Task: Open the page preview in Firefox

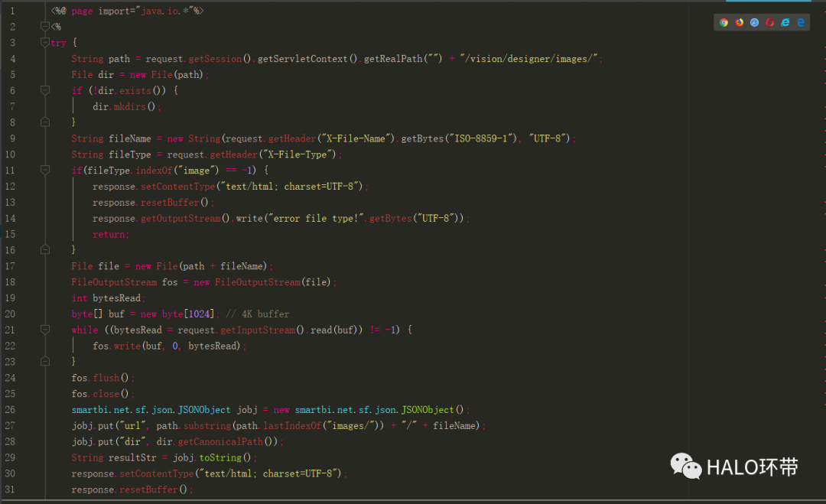Action: click(739, 23)
